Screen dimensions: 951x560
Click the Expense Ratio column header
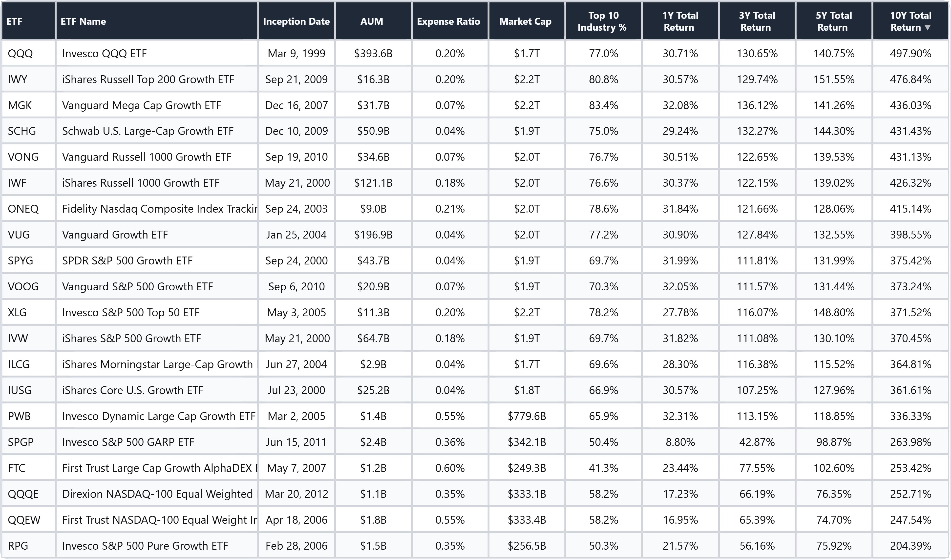pos(448,21)
